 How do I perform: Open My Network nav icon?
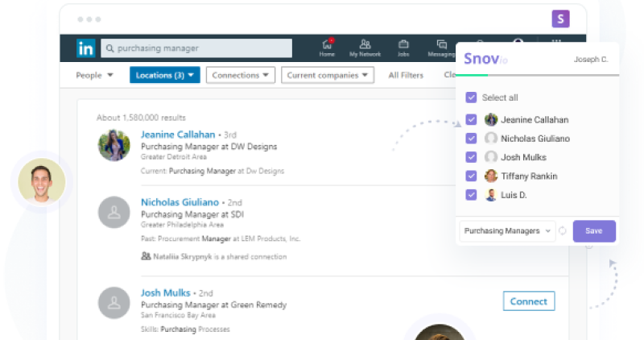click(x=365, y=48)
